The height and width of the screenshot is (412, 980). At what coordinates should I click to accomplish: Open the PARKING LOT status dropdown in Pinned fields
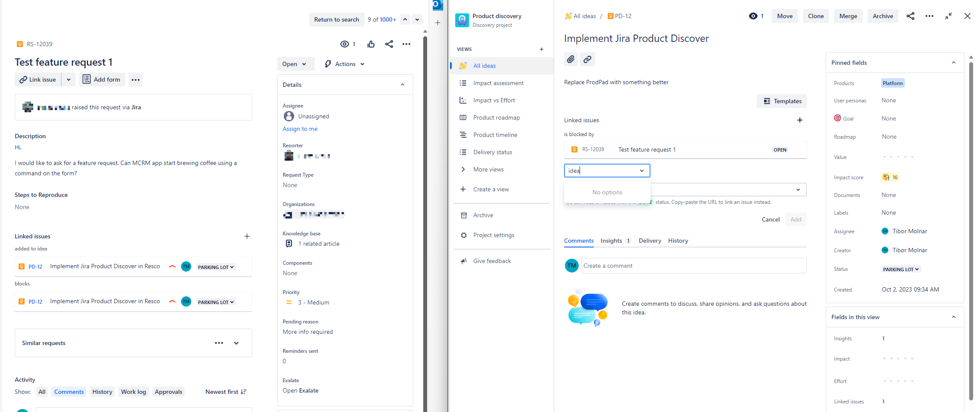901,269
